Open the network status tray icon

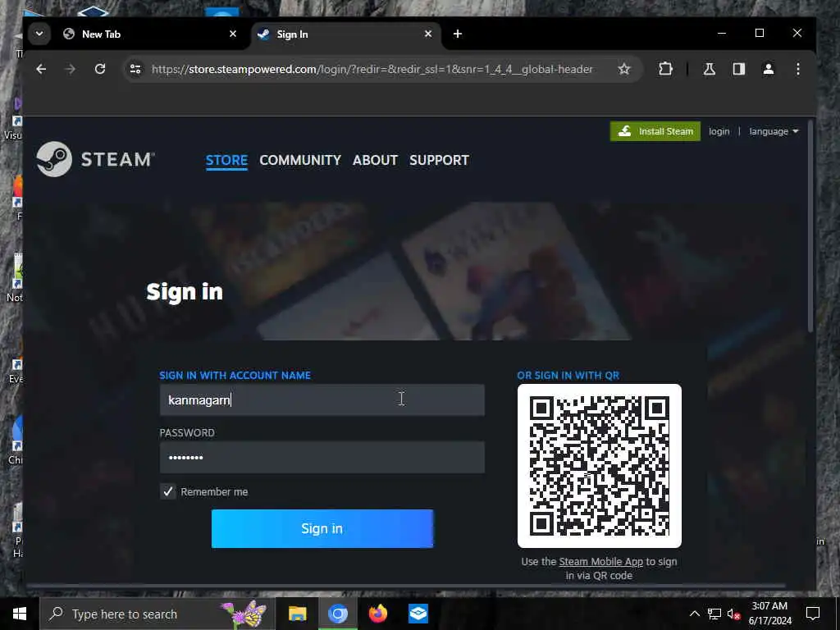pos(714,614)
